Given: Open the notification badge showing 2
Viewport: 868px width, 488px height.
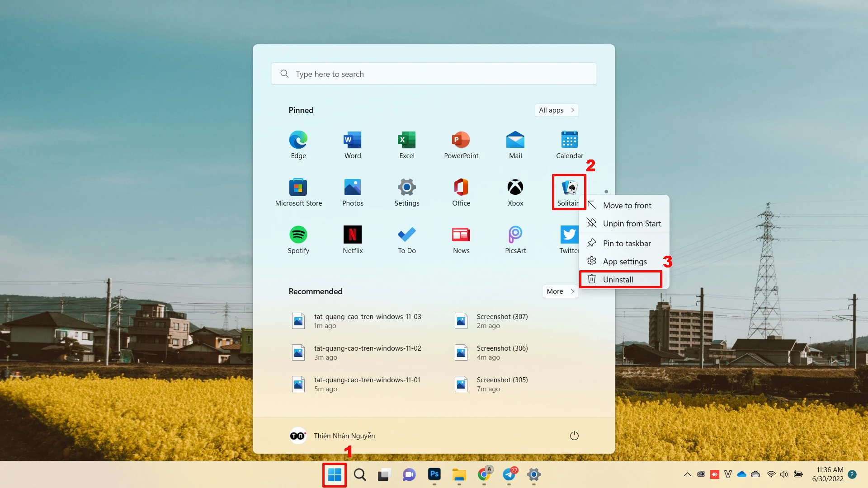Looking at the screenshot, I should 852,474.
